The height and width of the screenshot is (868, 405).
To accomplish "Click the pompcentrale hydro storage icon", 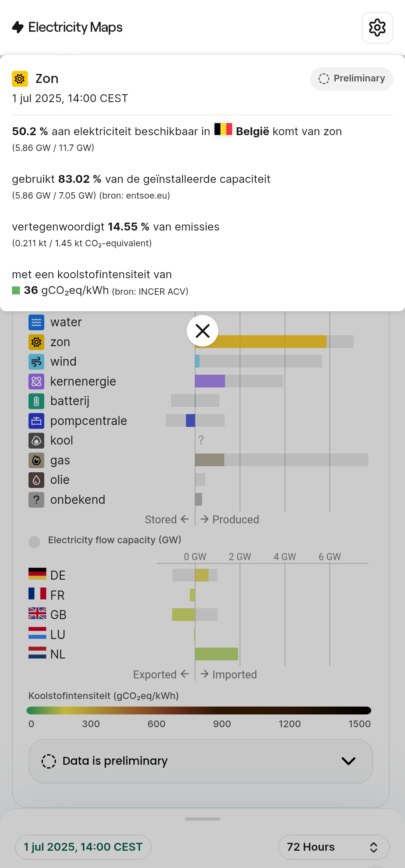I will click(36, 421).
